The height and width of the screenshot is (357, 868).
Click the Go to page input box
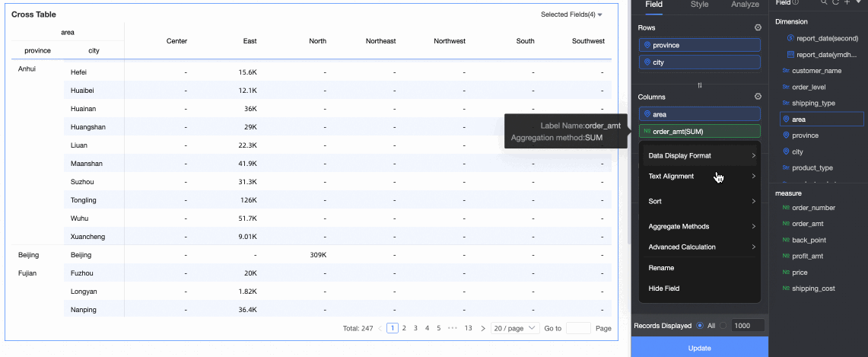click(578, 328)
